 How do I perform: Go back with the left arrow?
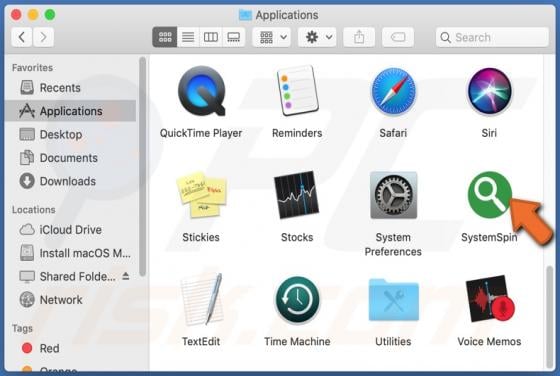point(22,37)
